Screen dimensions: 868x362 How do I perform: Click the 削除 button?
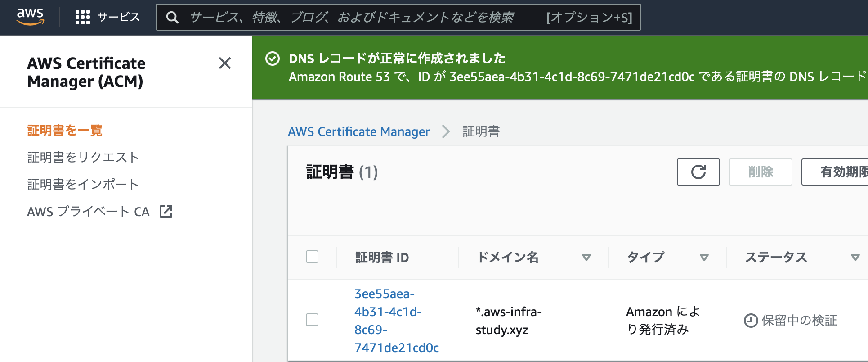pyautogui.click(x=761, y=172)
